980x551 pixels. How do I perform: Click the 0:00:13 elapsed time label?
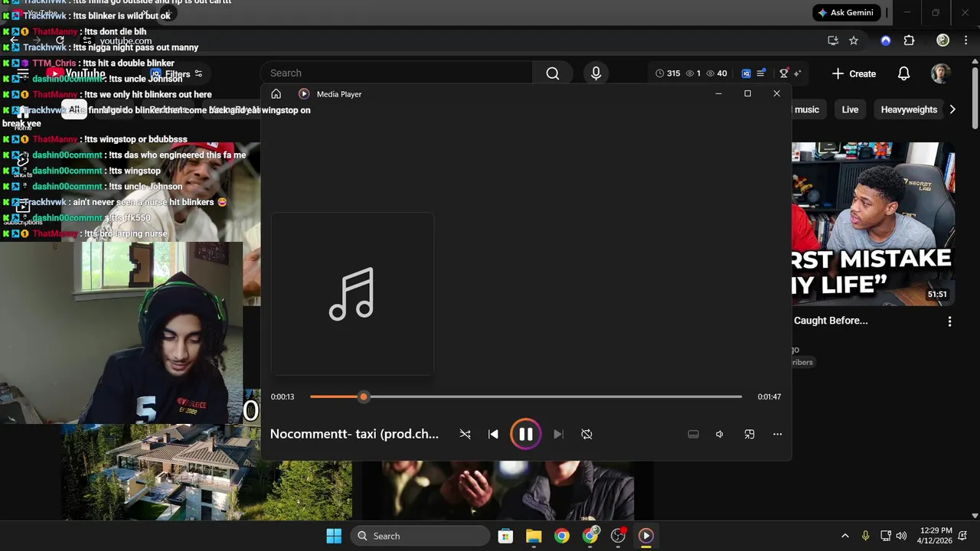point(283,396)
